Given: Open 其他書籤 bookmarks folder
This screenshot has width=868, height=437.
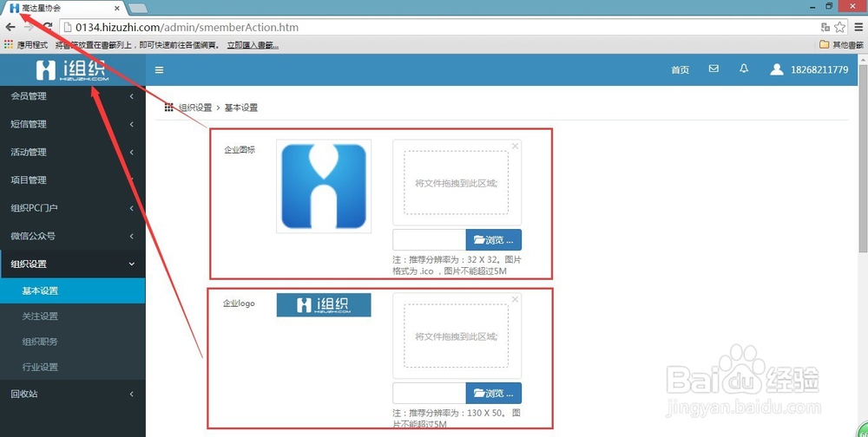Looking at the screenshot, I should tap(841, 45).
